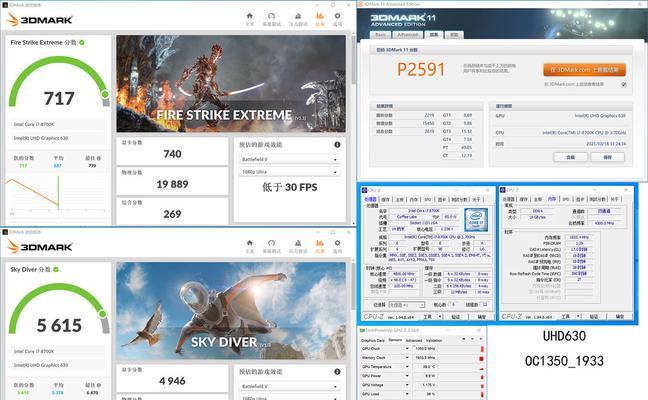Open the Battlefield V game dropdown, Fire Strike window
Image resolution: width=648 pixels, height=400 pixels.
(x=289, y=160)
